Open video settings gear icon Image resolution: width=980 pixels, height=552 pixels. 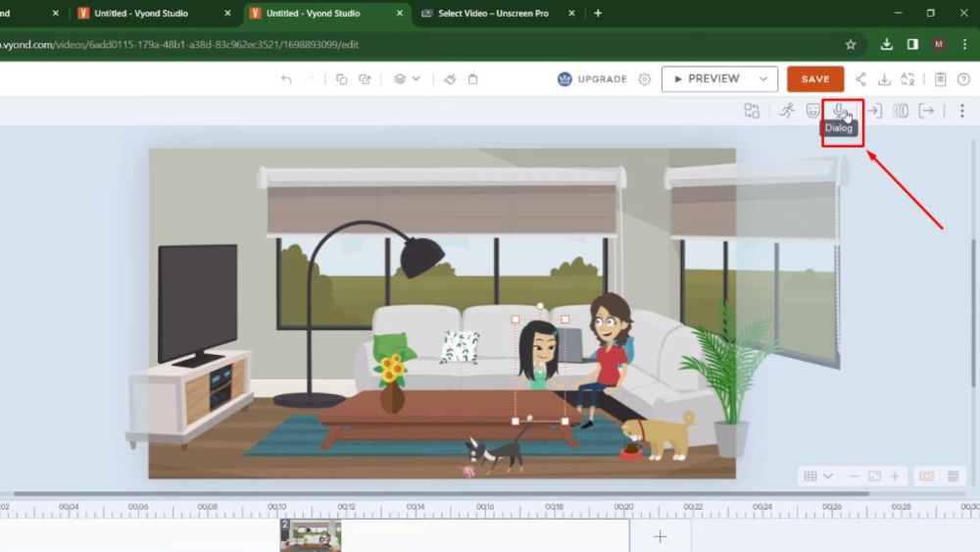tap(645, 79)
